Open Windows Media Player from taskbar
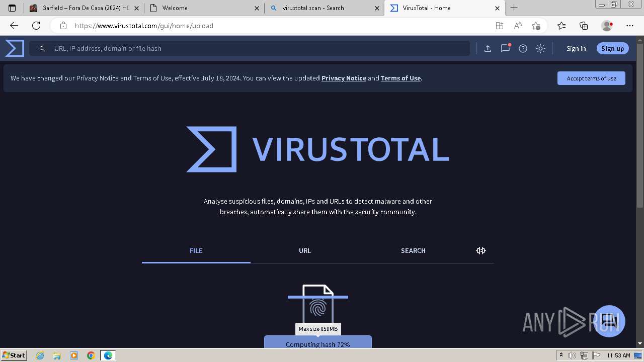Image resolution: width=644 pixels, height=362 pixels. coord(74,355)
